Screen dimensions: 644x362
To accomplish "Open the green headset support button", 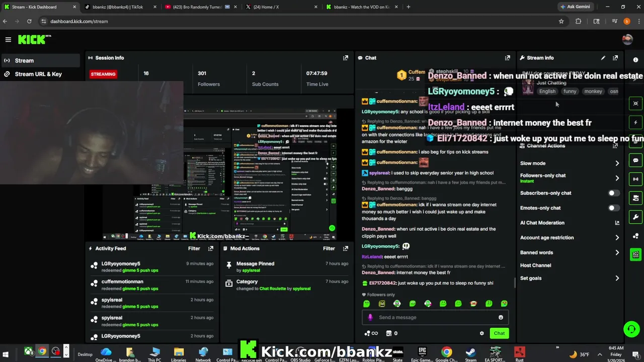I will [631, 329].
